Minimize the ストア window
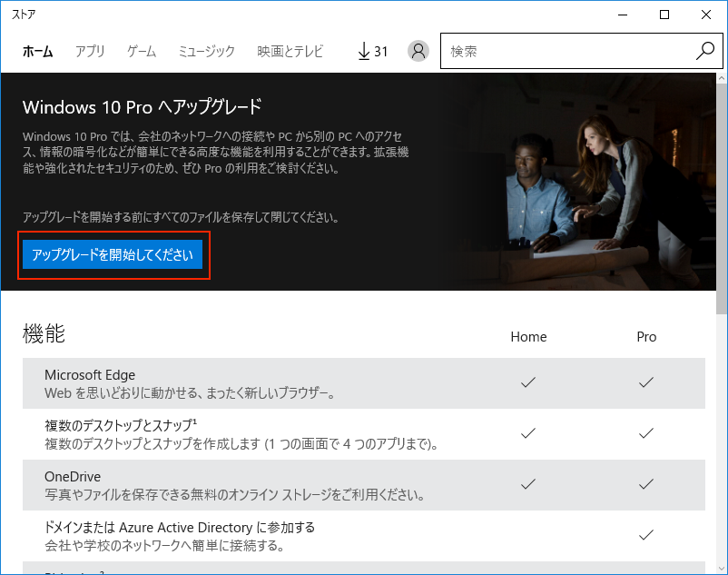Viewport: 728px width, 575px height. pos(623,15)
